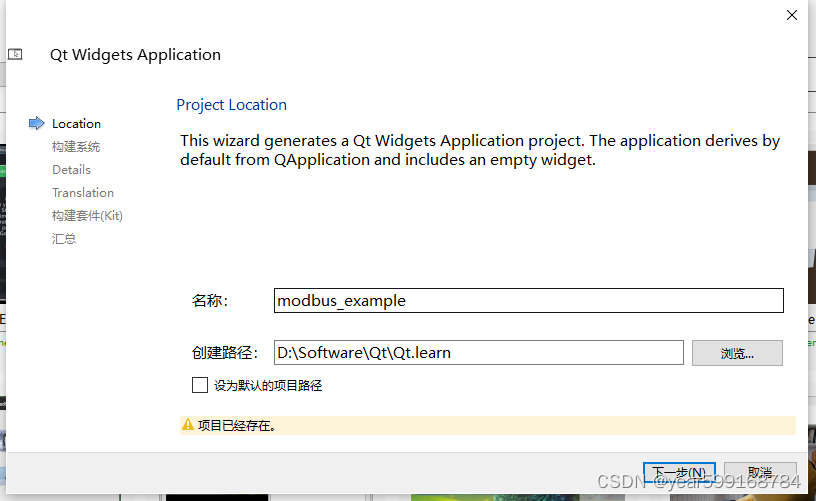Click the Qt Widgets Application title text

135,55
